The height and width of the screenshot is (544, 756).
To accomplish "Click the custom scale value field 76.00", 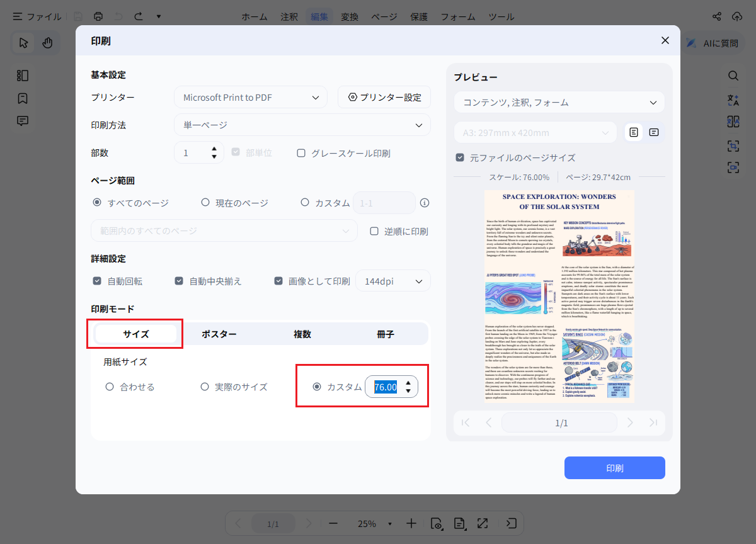I will point(386,387).
